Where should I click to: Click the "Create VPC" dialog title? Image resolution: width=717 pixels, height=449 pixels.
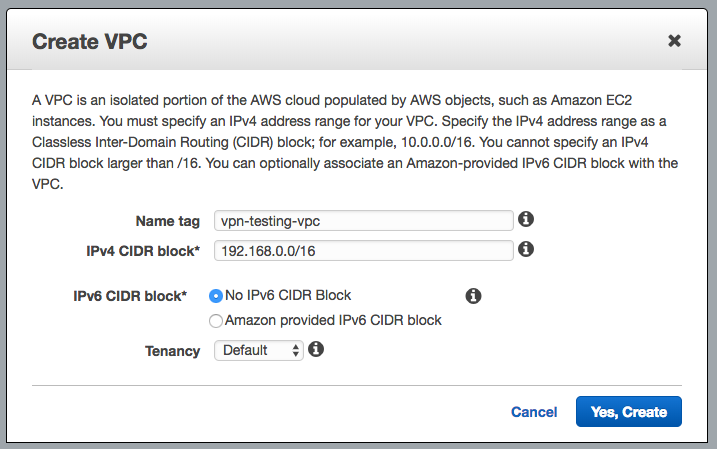coord(91,41)
